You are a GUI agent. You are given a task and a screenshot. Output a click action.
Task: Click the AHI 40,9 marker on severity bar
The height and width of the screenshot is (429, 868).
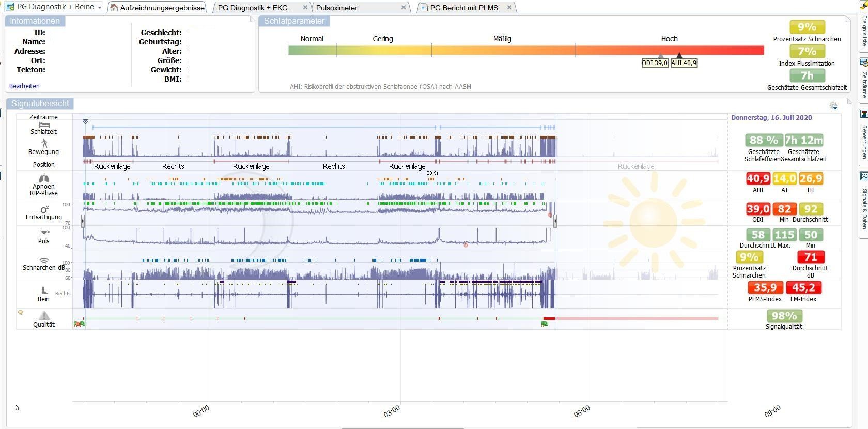(684, 63)
